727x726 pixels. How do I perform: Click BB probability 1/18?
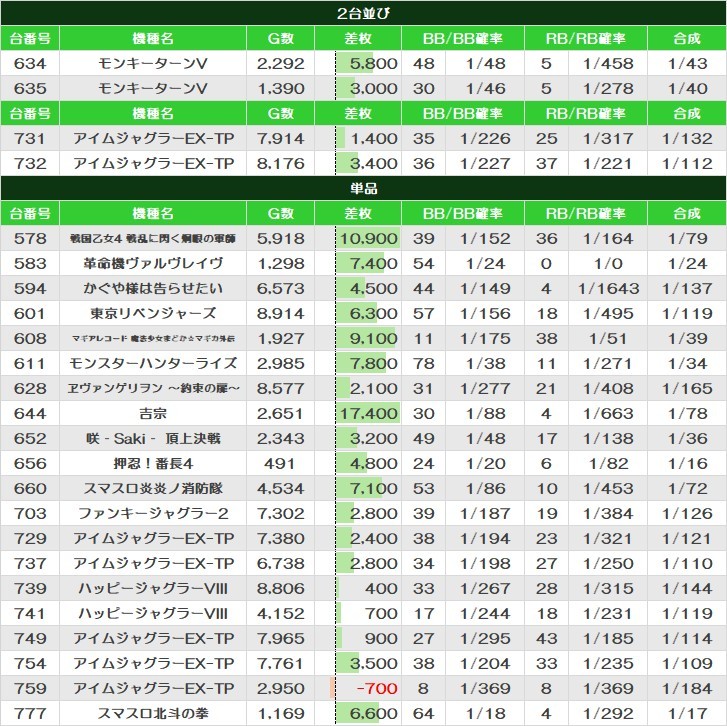(x=485, y=713)
